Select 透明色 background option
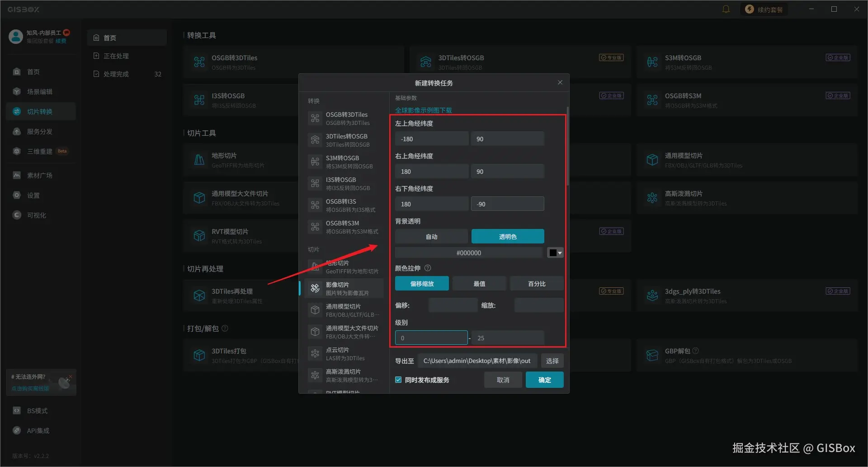Image resolution: width=868 pixels, height=467 pixels. pyautogui.click(x=508, y=236)
